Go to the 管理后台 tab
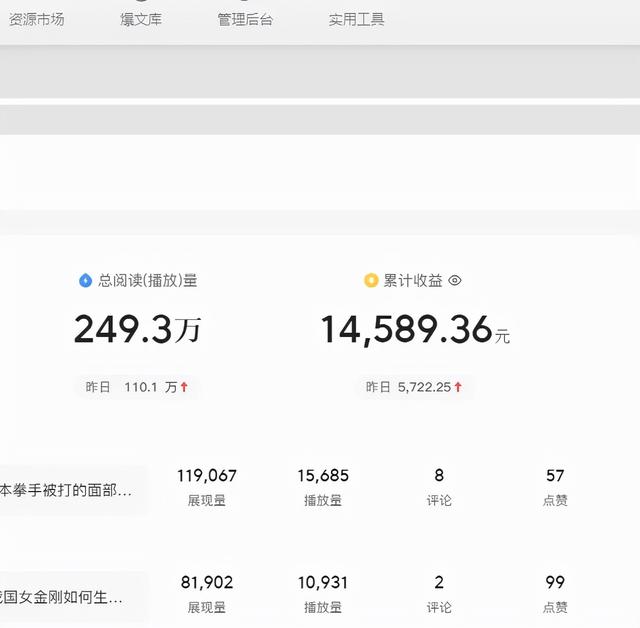 245,19
